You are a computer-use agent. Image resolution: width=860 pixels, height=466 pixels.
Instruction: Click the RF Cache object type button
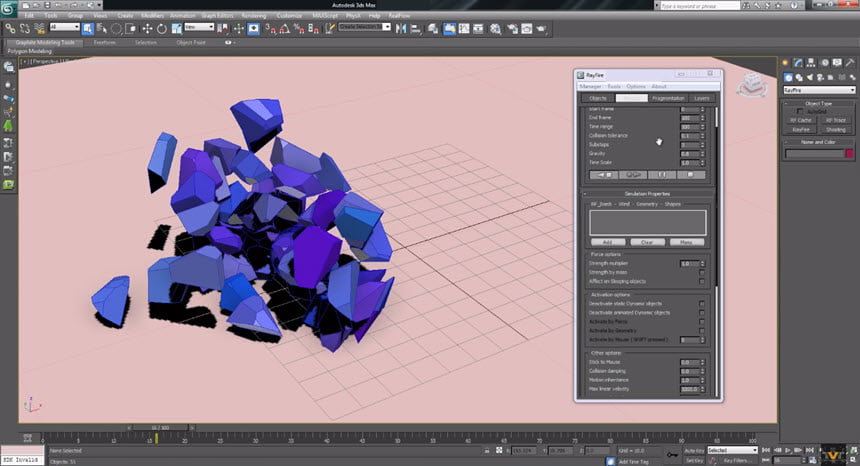801,120
